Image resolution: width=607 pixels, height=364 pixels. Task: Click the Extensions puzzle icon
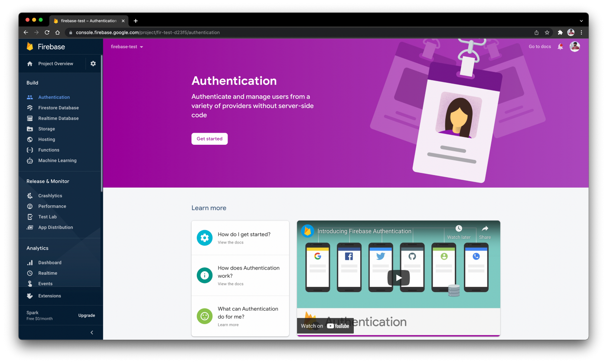tap(29, 296)
